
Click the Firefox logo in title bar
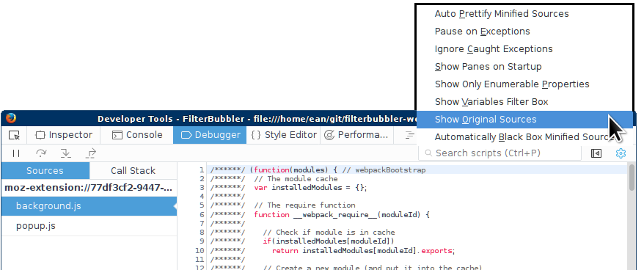coord(11,119)
